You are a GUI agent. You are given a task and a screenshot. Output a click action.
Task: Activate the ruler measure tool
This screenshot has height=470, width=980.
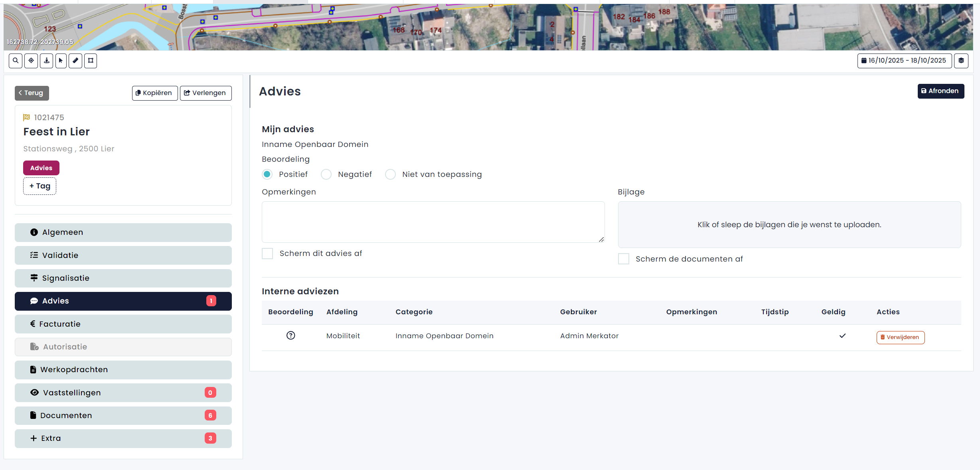tap(75, 61)
